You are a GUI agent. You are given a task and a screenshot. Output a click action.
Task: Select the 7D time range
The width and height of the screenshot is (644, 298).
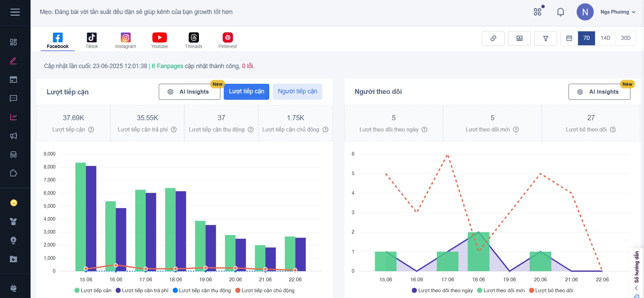tap(587, 38)
